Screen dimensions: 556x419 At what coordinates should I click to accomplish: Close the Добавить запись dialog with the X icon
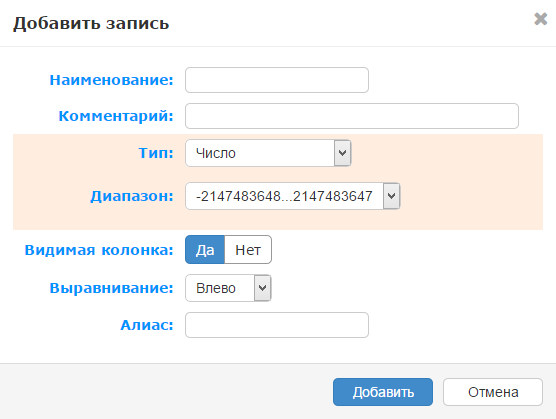coord(540,19)
